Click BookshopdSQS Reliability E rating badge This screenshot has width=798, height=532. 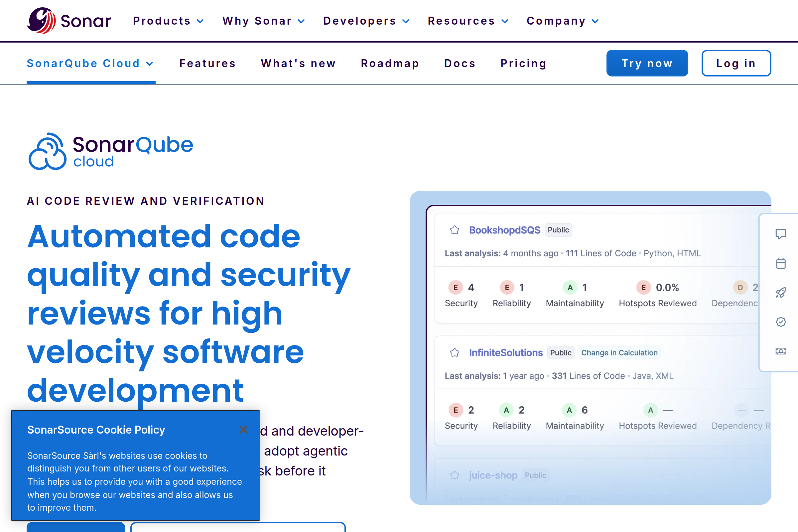[x=507, y=287]
